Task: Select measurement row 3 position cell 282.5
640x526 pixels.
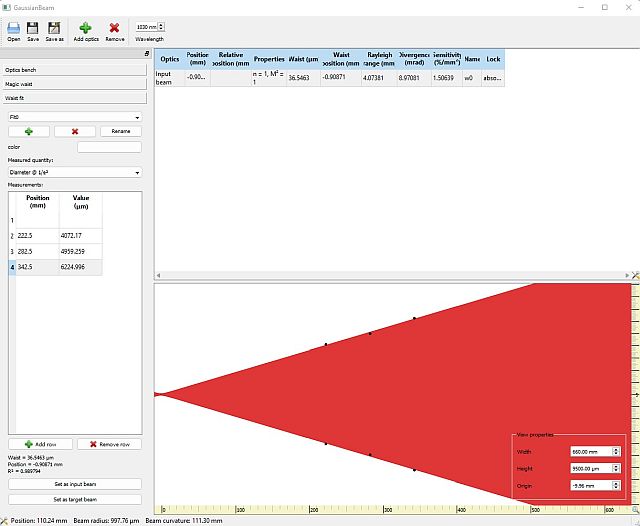Action: point(38,251)
